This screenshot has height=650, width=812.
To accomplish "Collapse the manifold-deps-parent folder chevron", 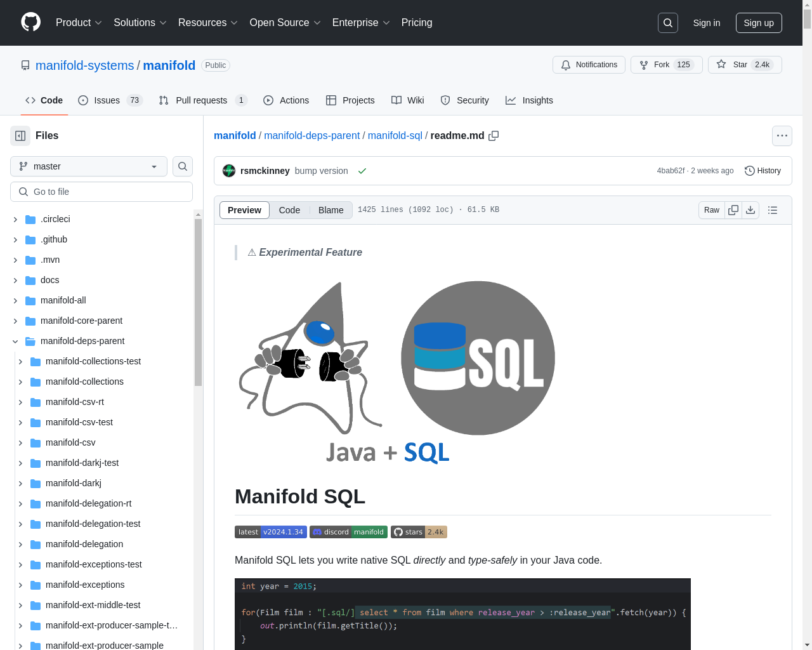I will (x=15, y=341).
